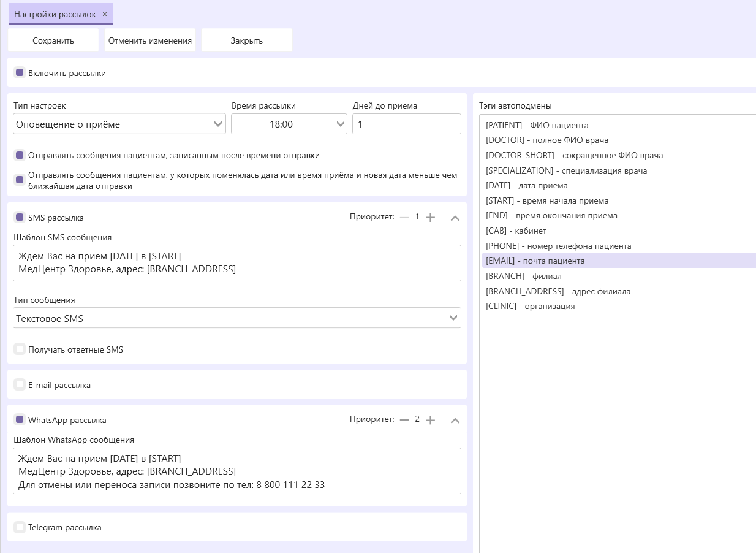Viewport: 756px width, 553px height.
Task: Select the [SPECIALIZATION] tag row
Action: point(619,170)
